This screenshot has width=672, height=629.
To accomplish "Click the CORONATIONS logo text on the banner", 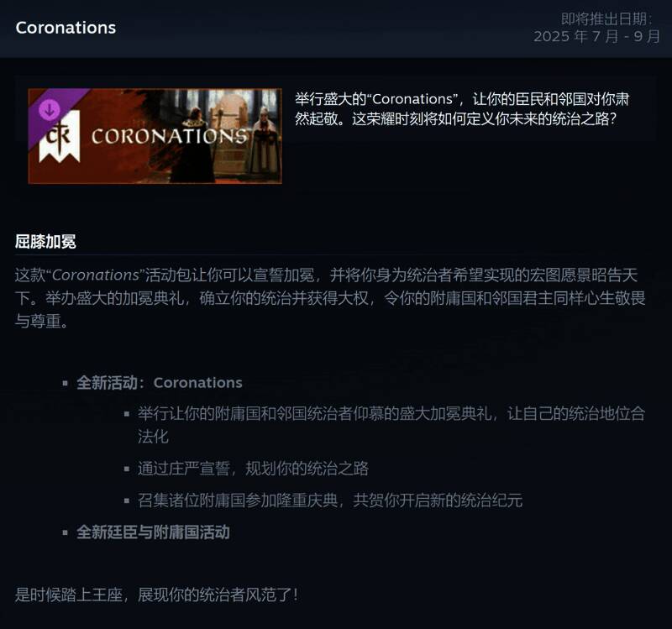I will (170, 136).
